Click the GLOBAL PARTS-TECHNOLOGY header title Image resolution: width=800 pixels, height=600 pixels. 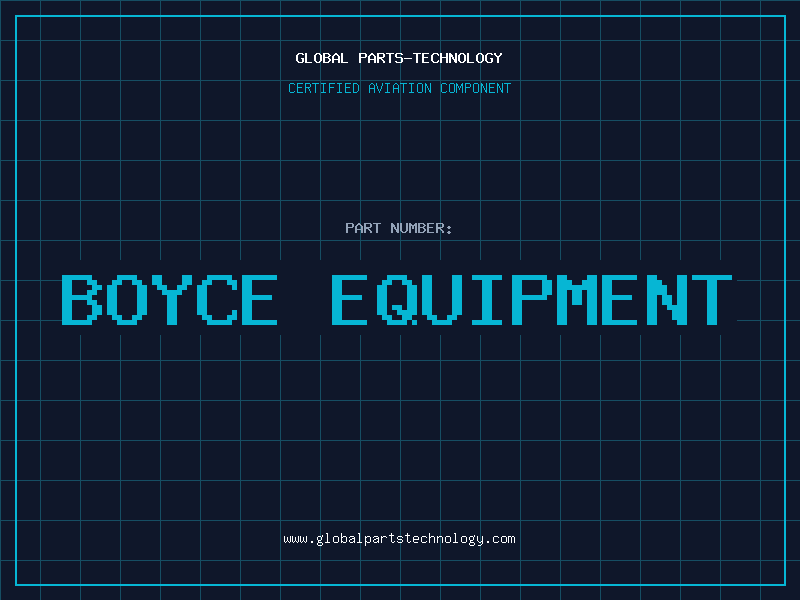399,58
